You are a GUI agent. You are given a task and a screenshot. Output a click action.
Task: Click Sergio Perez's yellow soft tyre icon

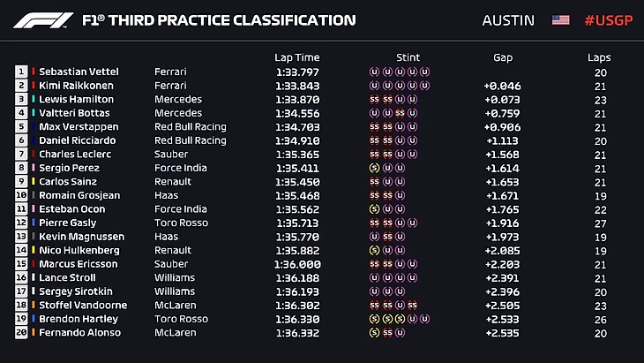(374, 168)
